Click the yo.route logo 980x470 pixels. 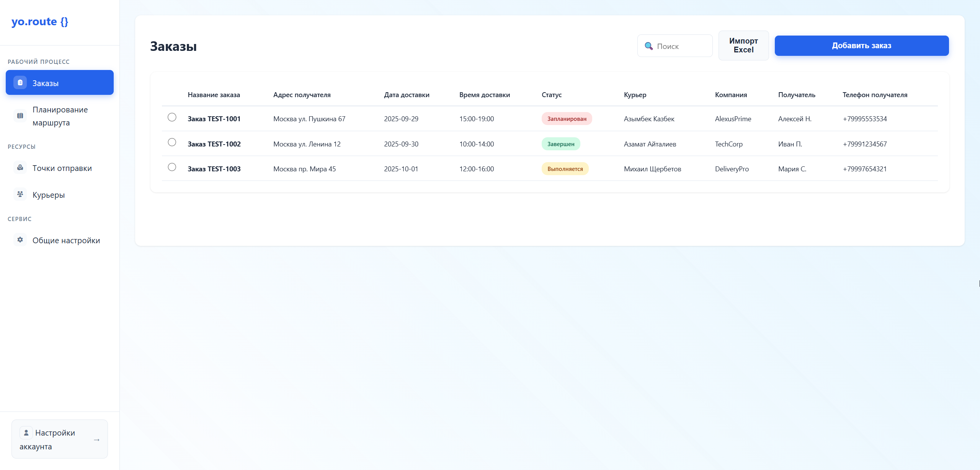(x=40, y=22)
